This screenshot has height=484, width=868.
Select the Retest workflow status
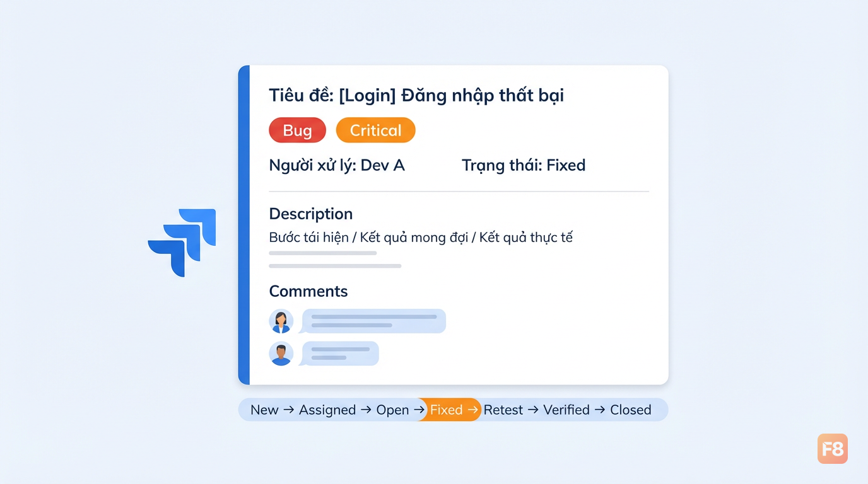pyautogui.click(x=503, y=410)
